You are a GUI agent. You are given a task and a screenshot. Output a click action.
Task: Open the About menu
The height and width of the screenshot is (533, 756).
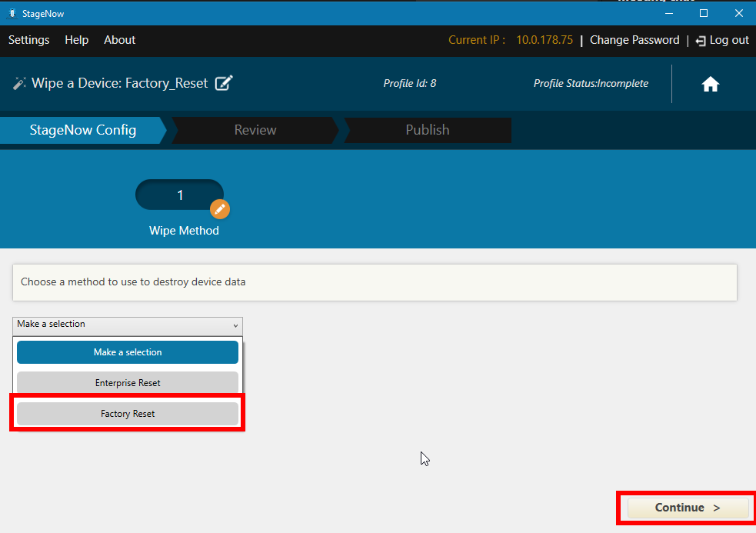click(x=119, y=40)
